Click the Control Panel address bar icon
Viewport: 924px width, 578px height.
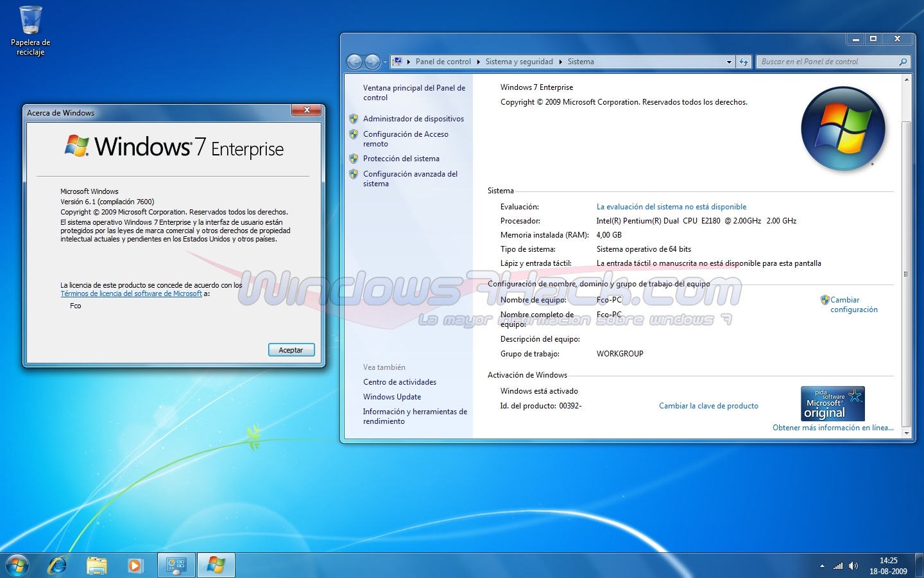point(398,62)
